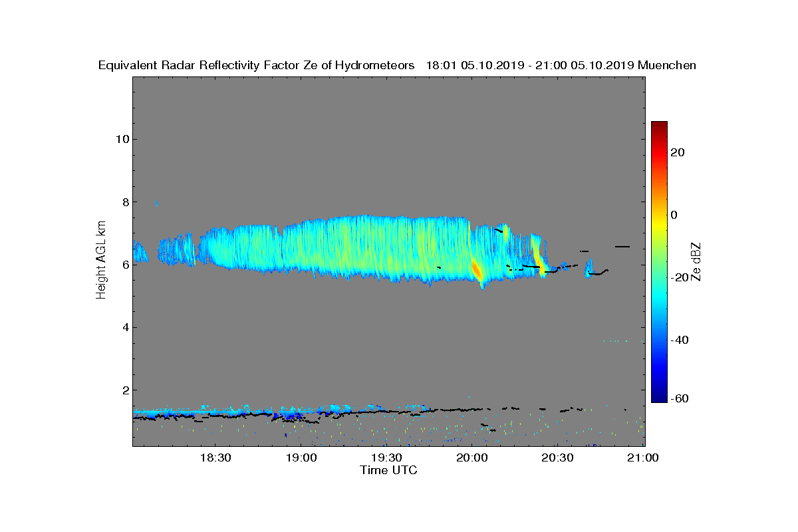
Task: Click the "Height AGL km" axis label
Action: pyautogui.click(x=101, y=261)
